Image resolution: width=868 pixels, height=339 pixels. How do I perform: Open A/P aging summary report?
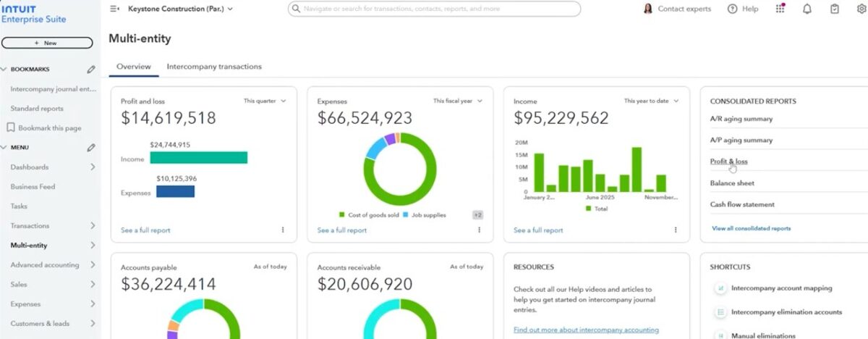tap(741, 141)
